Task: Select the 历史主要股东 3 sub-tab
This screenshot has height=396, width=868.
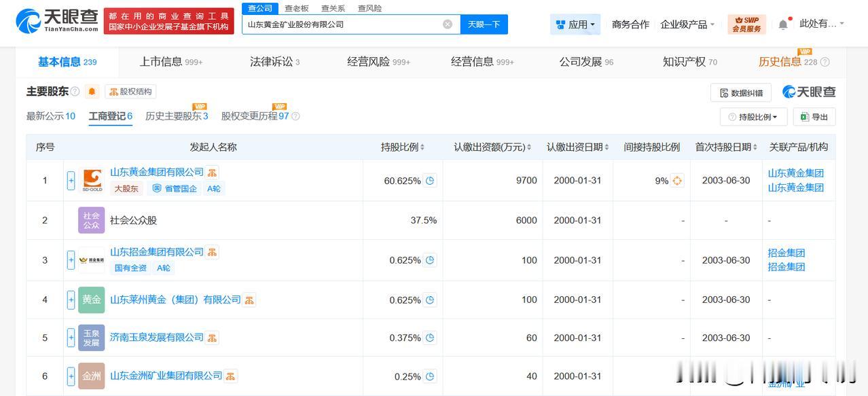Action: pyautogui.click(x=177, y=116)
